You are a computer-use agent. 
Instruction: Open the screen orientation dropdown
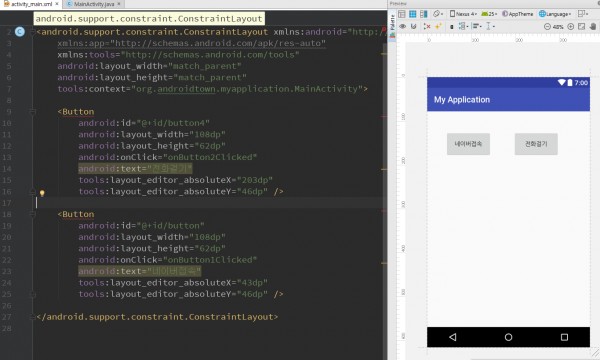click(x=438, y=14)
